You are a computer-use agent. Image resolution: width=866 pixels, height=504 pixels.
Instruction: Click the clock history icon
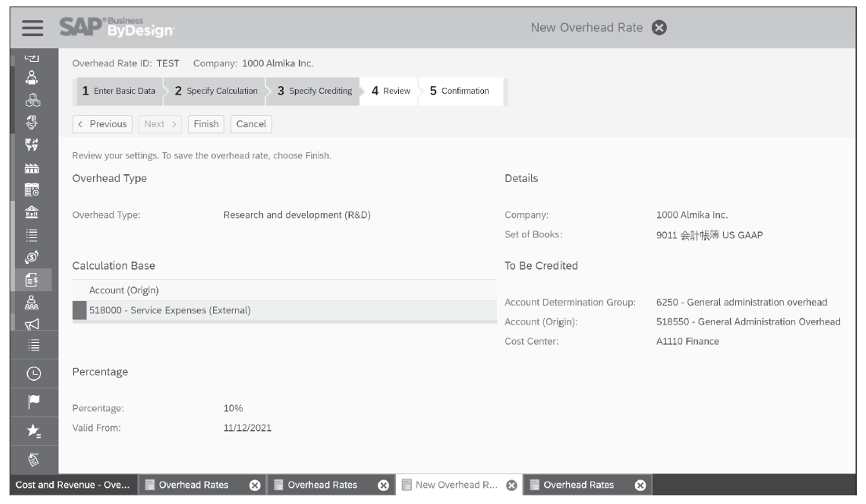click(x=33, y=374)
